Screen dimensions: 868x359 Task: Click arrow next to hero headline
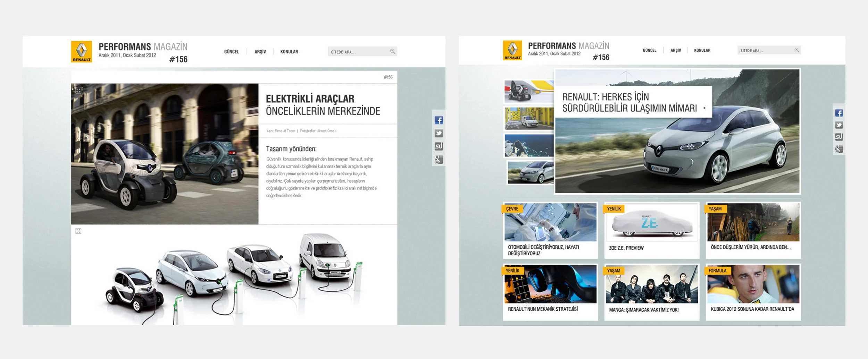coord(704,108)
